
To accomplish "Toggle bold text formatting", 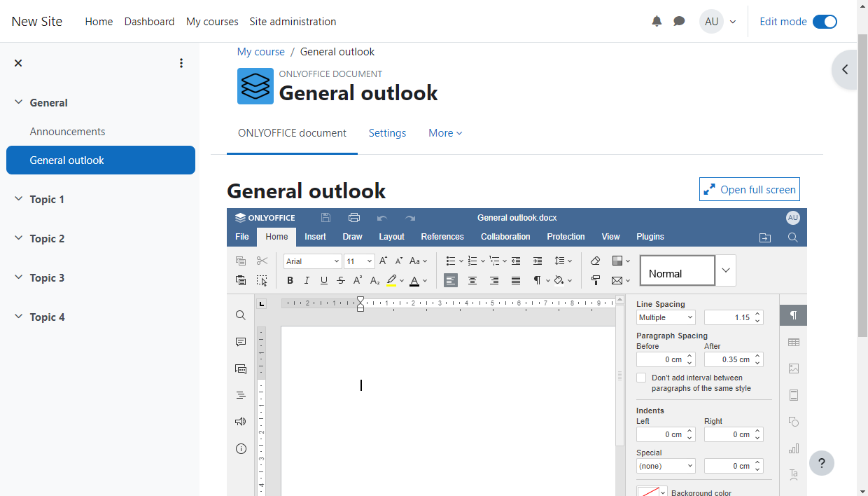I will coord(290,280).
